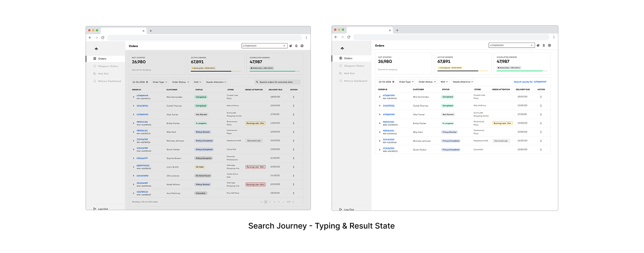The image size is (644, 253).
Task: Expand Olivia Davis's order row
Action: 134,176
